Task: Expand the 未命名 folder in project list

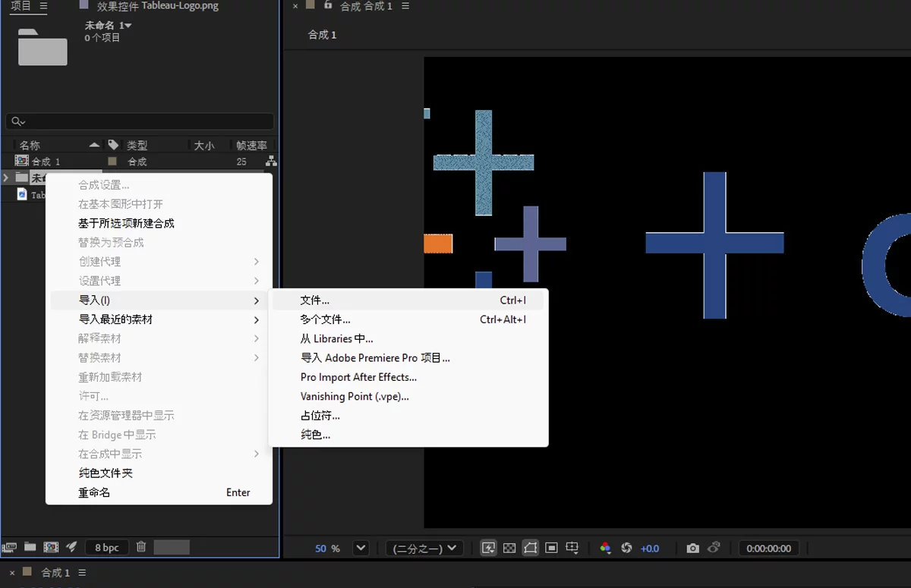Action: [7, 178]
